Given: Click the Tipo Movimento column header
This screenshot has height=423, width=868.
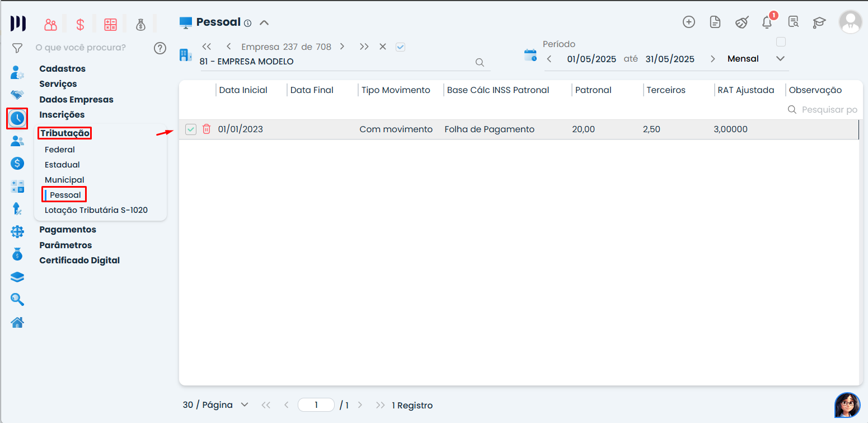Looking at the screenshot, I should tap(396, 90).
